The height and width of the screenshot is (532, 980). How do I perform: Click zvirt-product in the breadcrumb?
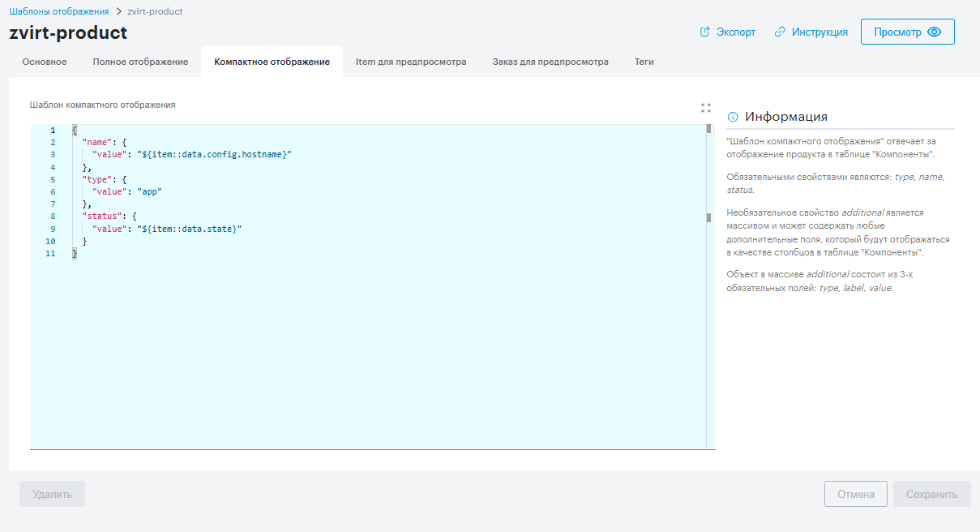155,11
